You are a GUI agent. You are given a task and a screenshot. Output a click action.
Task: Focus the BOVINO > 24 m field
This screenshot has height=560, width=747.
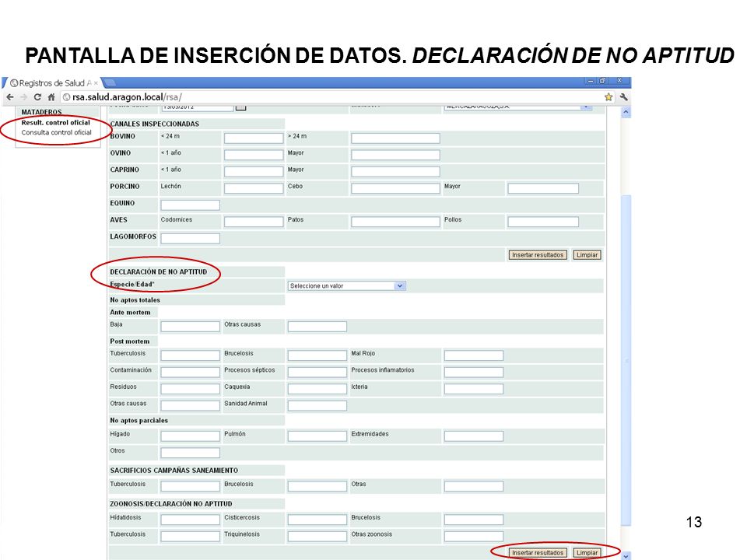[395, 138]
